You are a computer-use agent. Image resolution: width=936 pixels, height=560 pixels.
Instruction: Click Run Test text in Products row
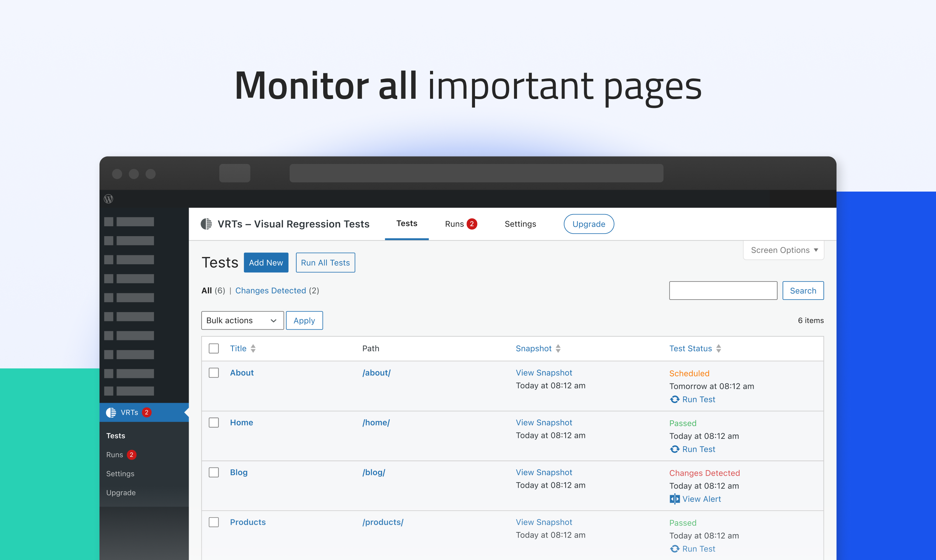tap(699, 549)
